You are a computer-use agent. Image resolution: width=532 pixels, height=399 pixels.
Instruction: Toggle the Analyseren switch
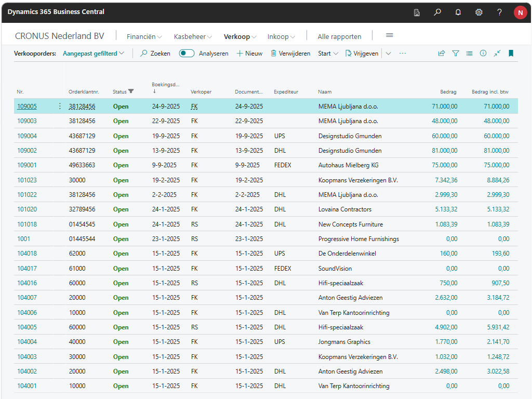coord(187,53)
